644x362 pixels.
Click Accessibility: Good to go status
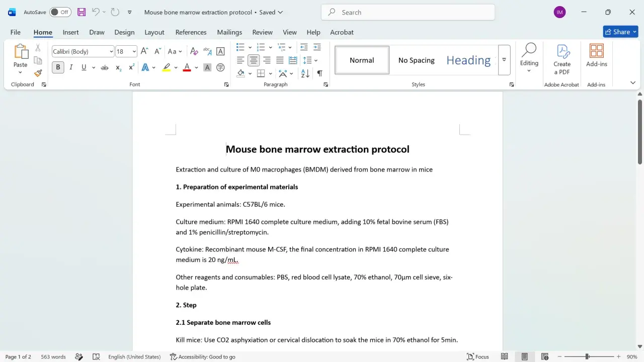tap(202, 356)
